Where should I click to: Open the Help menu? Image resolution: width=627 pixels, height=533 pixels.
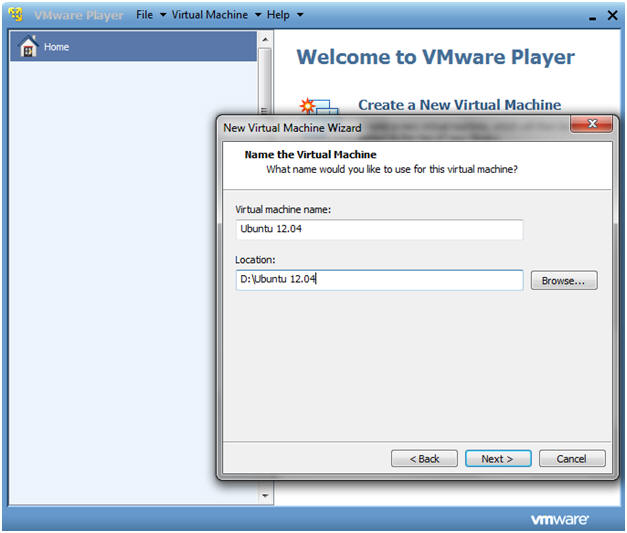(278, 15)
